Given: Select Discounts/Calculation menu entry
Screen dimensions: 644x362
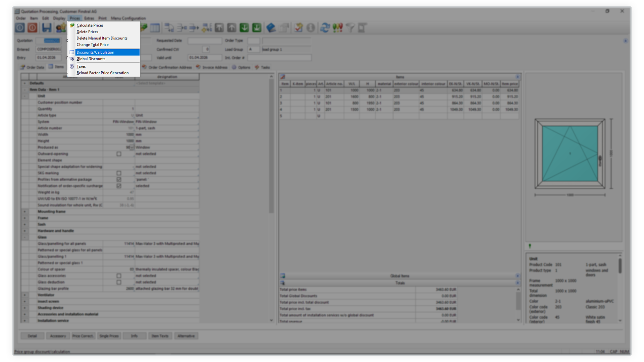Looking at the screenshot, I should coord(95,52).
